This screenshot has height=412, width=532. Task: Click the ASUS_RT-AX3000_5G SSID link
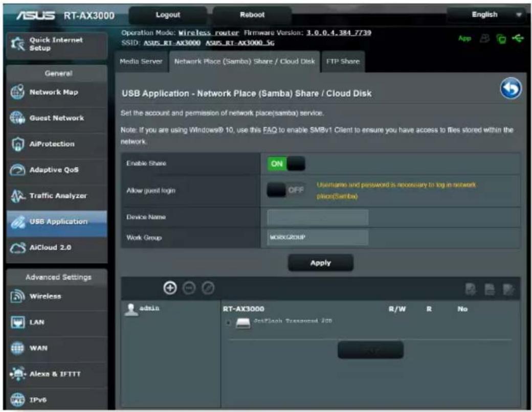coord(240,43)
